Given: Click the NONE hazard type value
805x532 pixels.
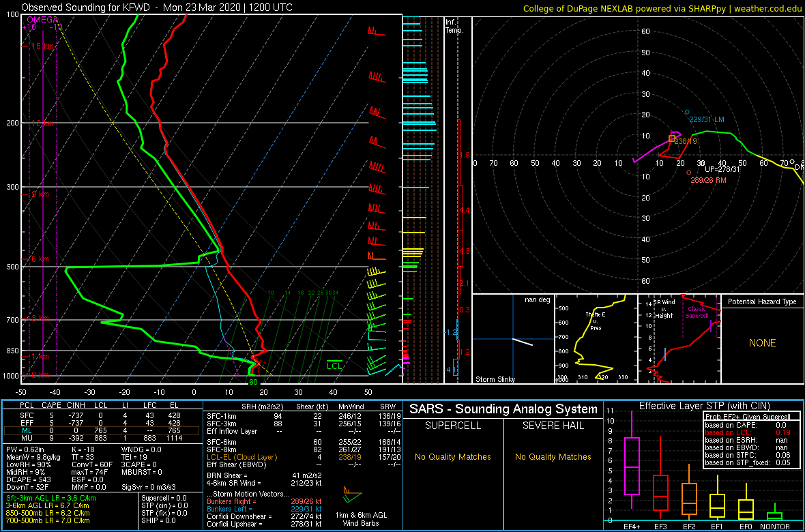Looking at the screenshot, I should [x=762, y=343].
